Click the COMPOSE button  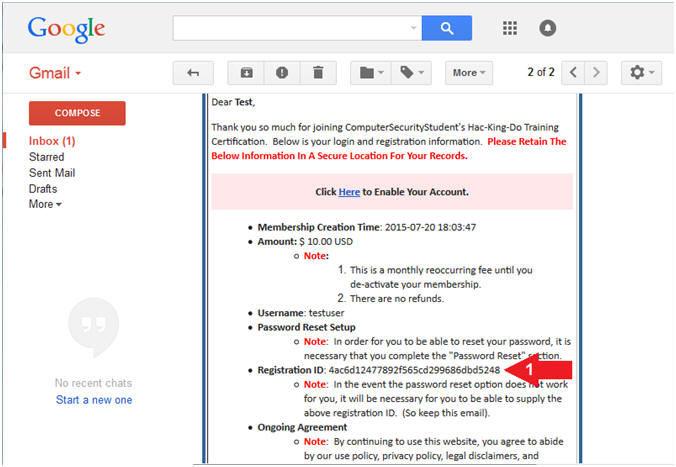click(x=77, y=113)
